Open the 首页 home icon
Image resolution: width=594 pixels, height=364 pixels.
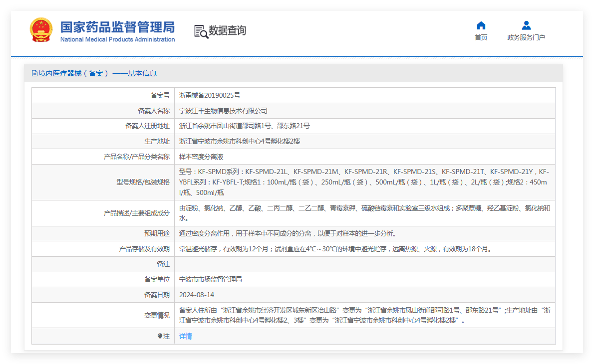click(x=481, y=25)
